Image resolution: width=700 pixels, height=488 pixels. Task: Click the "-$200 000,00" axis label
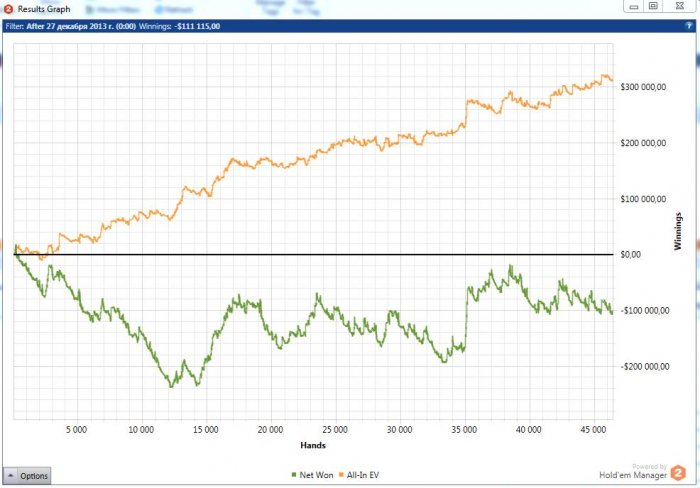coord(645,367)
